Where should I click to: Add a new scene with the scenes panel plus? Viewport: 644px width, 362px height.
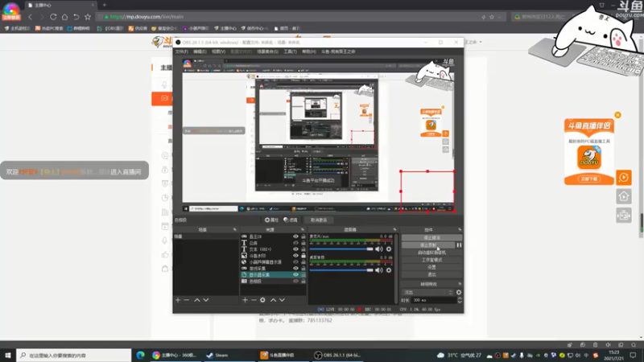pyautogui.click(x=178, y=300)
